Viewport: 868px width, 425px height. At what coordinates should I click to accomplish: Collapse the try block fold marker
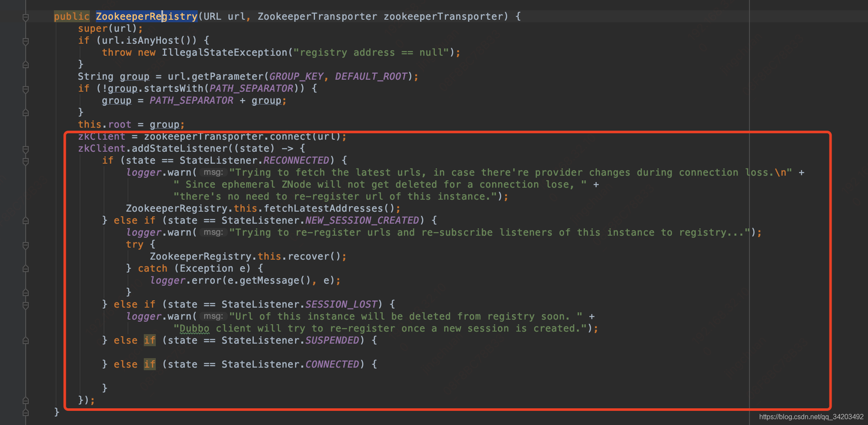(x=26, y=245)
